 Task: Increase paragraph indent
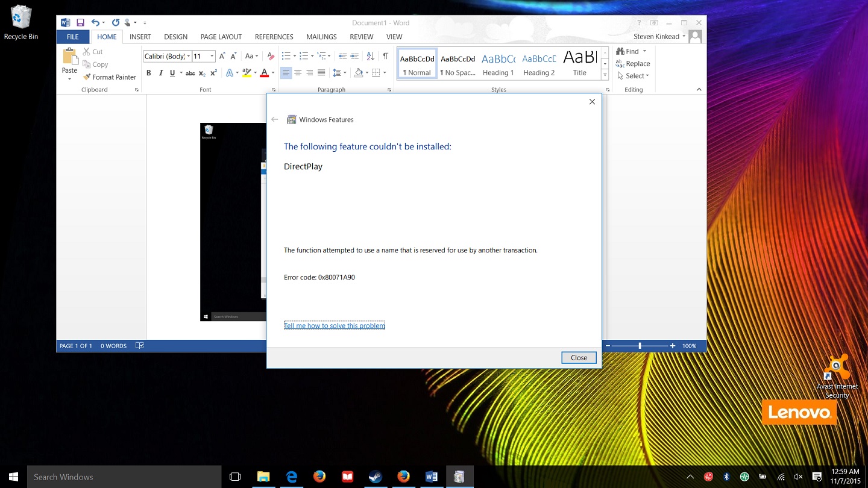pos(354,56)
